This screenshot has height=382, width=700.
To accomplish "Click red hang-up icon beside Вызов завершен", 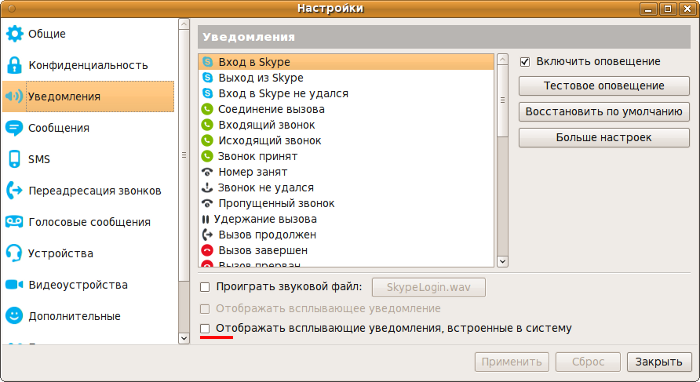I will [207, 250].
